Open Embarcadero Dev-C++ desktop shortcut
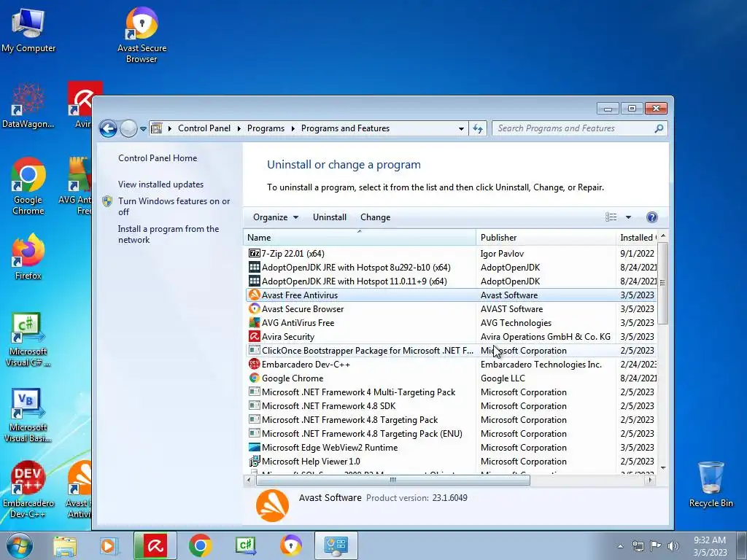This screenshot has width=747, height=560. click(x=28, y=489)
